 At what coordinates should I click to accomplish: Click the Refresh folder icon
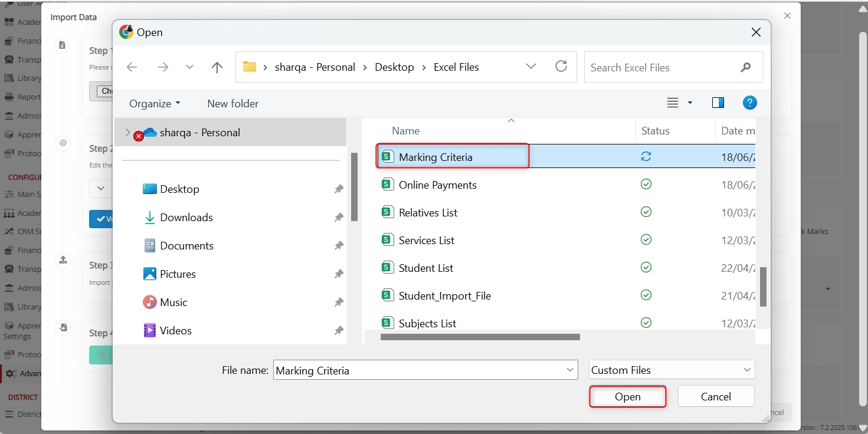561,67
